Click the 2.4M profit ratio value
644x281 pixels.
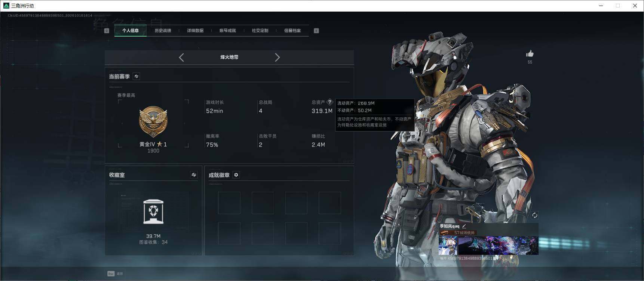click(318, 145)
